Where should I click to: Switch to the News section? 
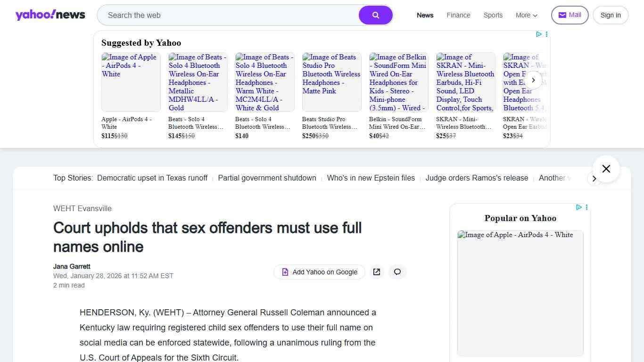pyautogui.click(x=425, y=15)
